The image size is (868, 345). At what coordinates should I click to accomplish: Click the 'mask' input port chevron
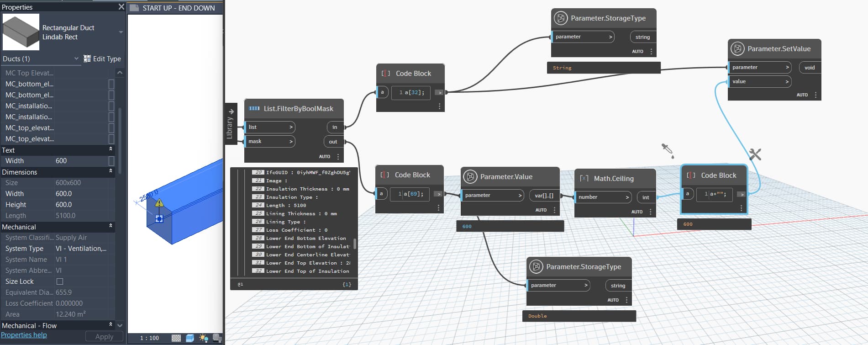coord(291,142)
